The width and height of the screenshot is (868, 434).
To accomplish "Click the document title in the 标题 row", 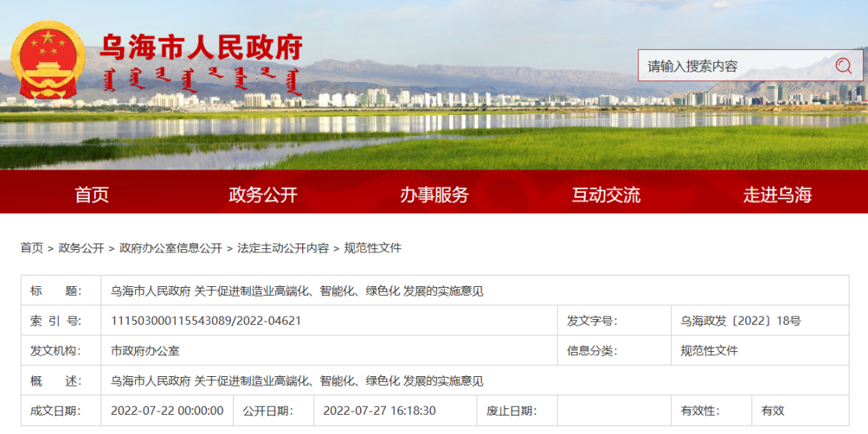I will pos(297,291).
